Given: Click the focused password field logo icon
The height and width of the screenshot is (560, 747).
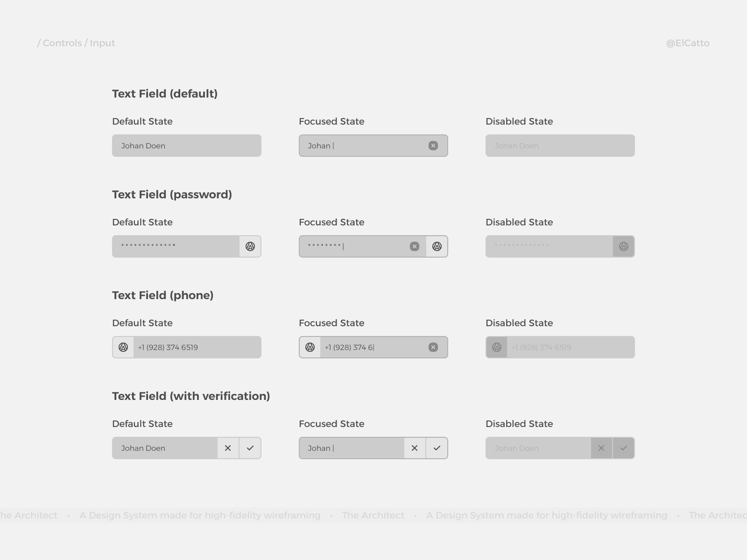Looking at the screenshot, I should tap(437, 246).
